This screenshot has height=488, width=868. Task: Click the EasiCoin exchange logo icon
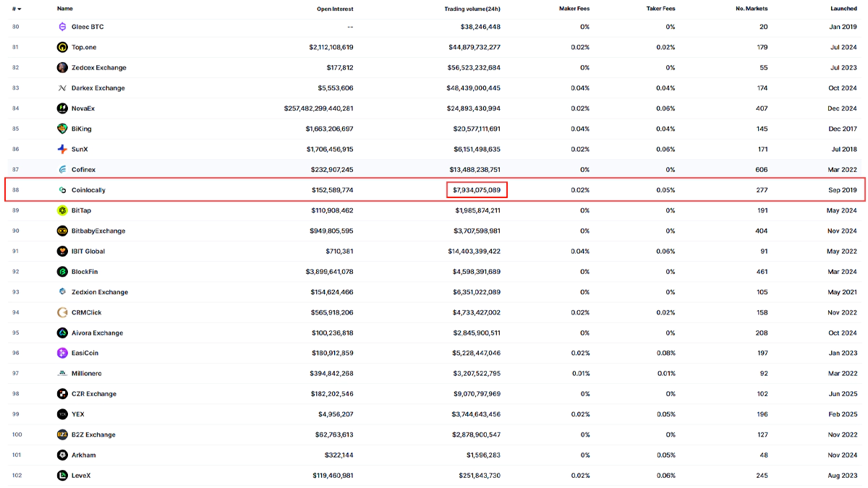click(x=62, y=353)
